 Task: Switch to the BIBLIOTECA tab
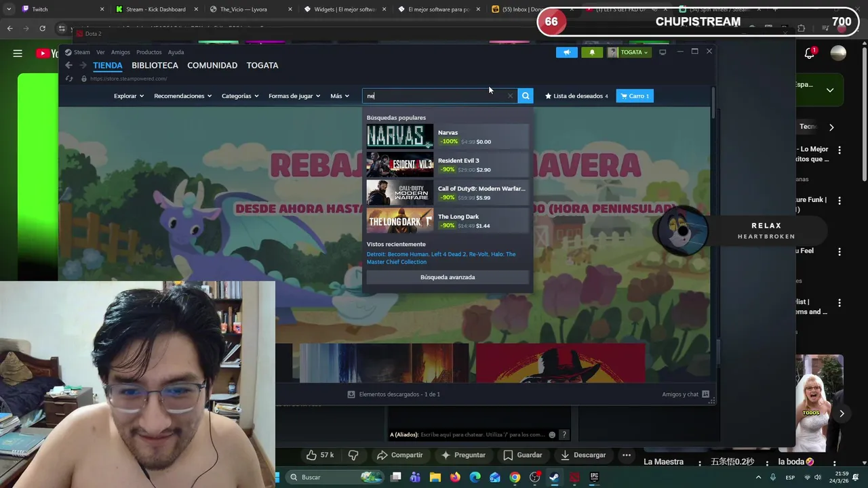click(x=155, y=65)
